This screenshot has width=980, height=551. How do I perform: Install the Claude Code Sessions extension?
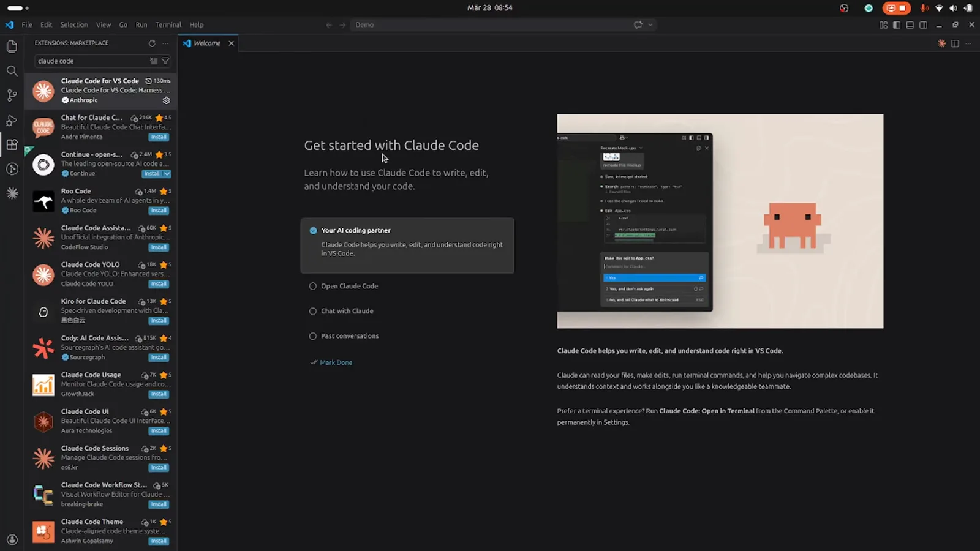tap(159, 468)
